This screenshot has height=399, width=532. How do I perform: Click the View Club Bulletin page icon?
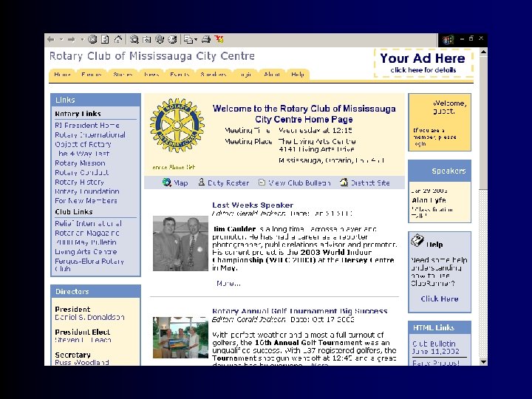[x=262, y=183]
